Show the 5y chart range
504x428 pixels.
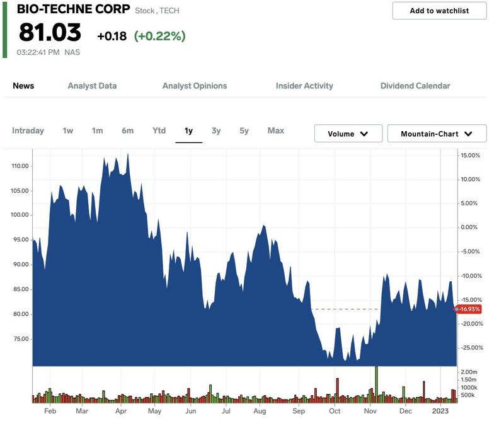[x=244, y=130]
